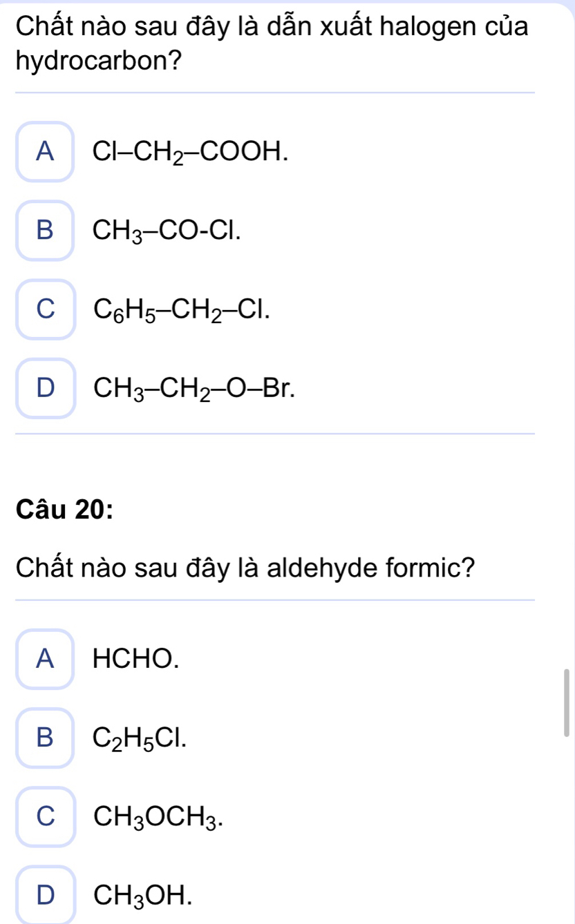Viewport: 575px width, 924px height.
Task: Select letter D box beside CH3–CH2–O–Br
Action: pos(46,388)
